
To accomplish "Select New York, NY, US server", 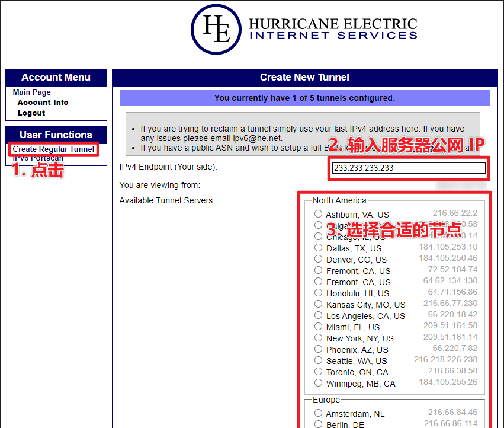I will [x=318, y=337].
